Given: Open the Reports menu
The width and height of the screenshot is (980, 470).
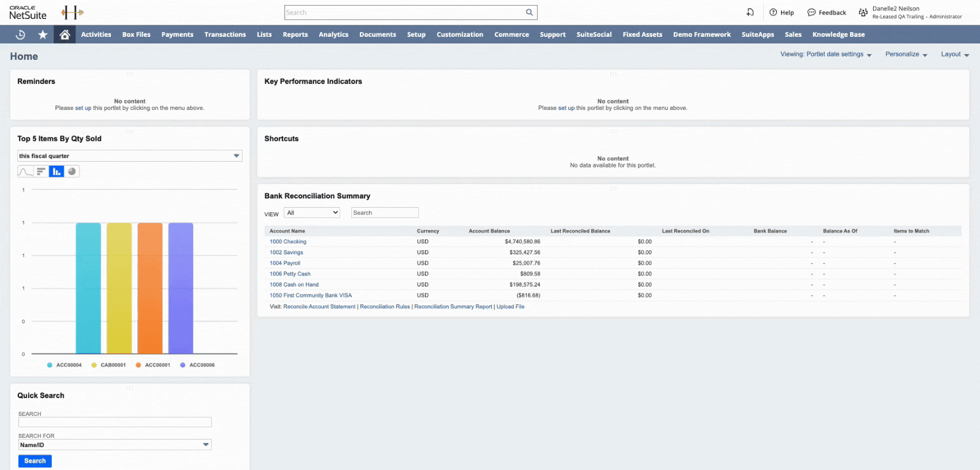Looking at the screenshot, I should tap(295, 35).
